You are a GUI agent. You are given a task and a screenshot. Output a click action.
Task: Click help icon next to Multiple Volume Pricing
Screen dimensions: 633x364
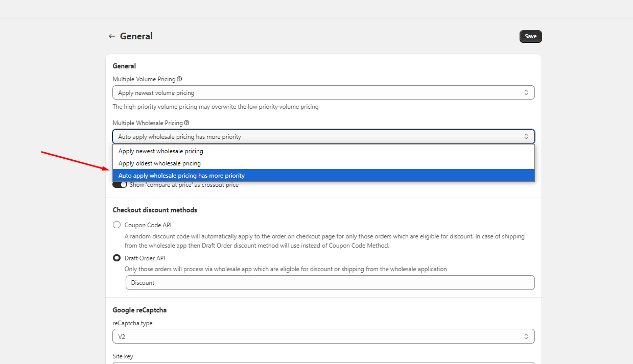(179, 79)
